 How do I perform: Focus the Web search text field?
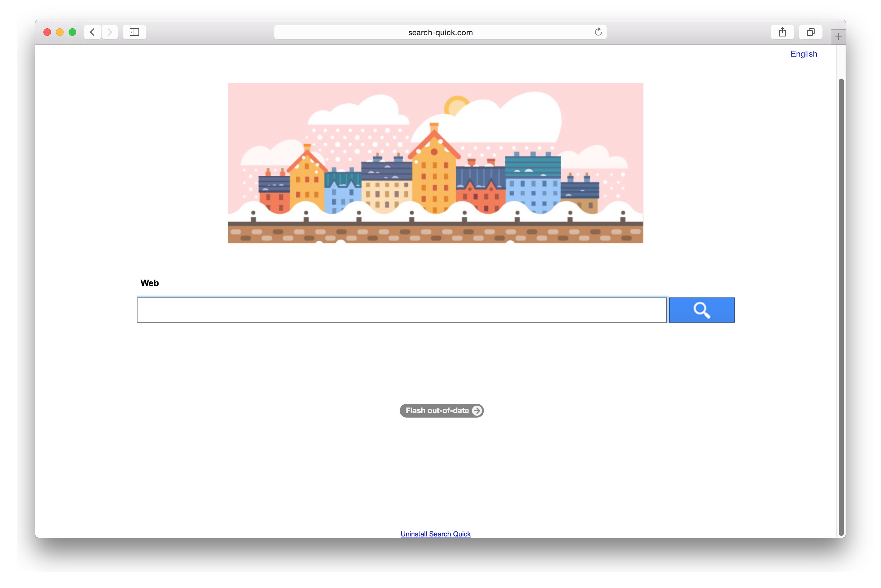tap(401, 310)
